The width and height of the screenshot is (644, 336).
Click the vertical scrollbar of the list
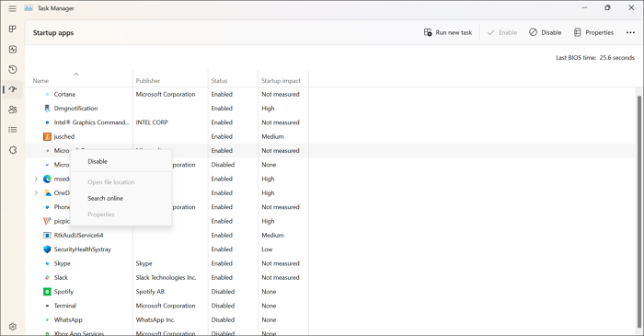click(639, 212)
